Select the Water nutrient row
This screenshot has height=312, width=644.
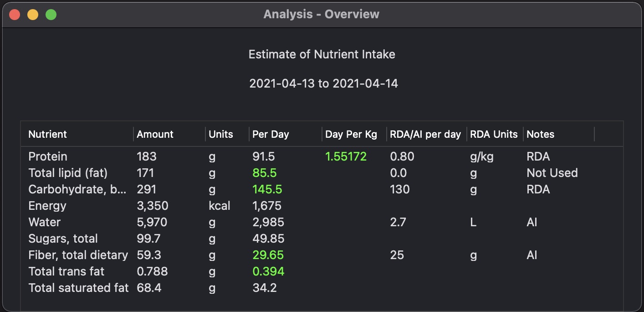(x=45, y=222)
